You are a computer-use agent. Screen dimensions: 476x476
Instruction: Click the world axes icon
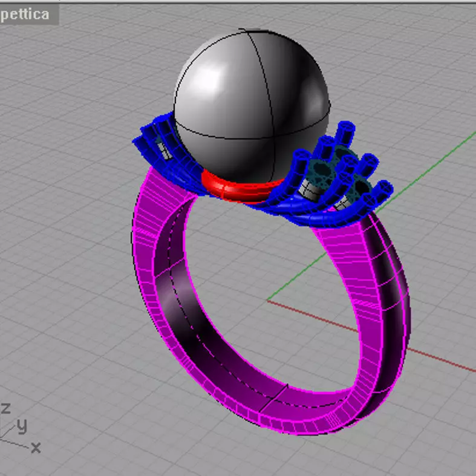[x=20, y=428]
